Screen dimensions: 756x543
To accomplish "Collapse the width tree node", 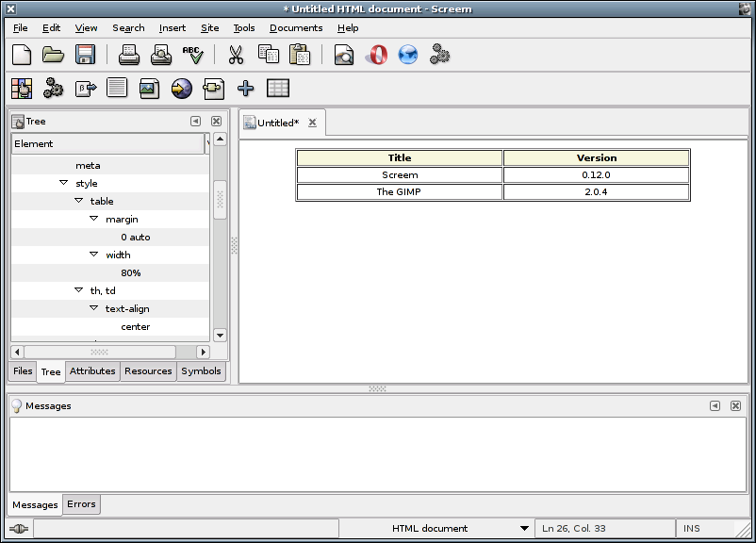I will point(94,255).
